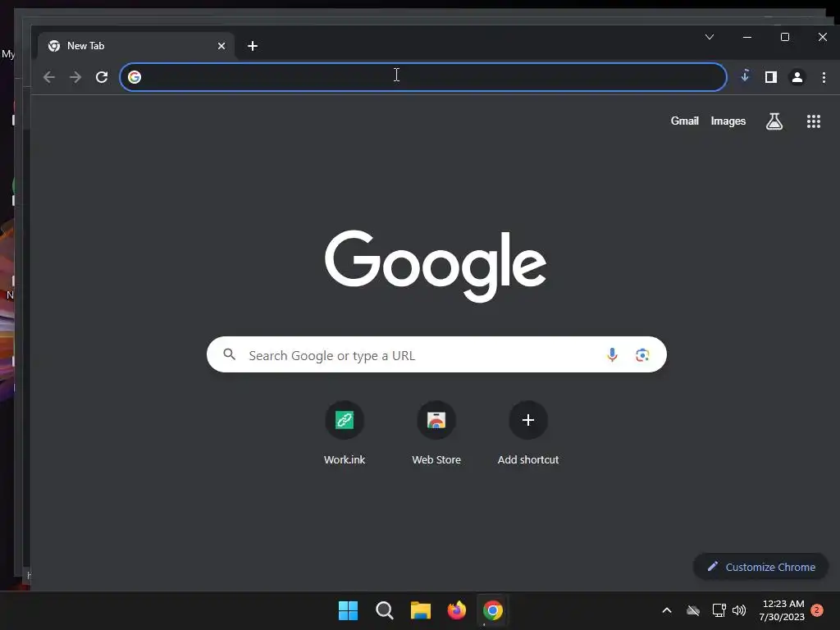Click magnifier icon in search box

pyautogui.click(x=230, y=354)
